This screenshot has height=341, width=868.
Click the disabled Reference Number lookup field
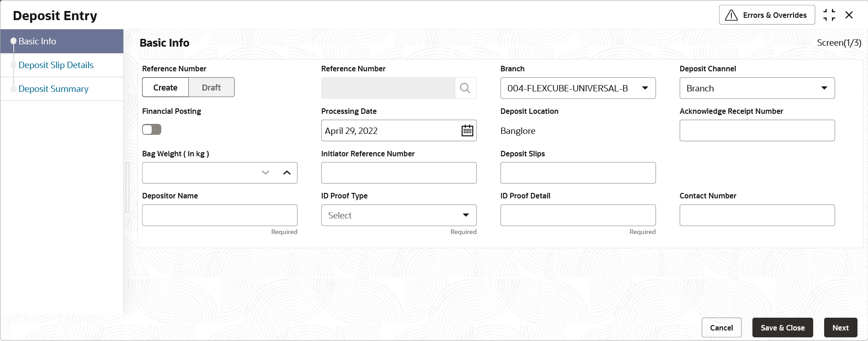[388, 88]
